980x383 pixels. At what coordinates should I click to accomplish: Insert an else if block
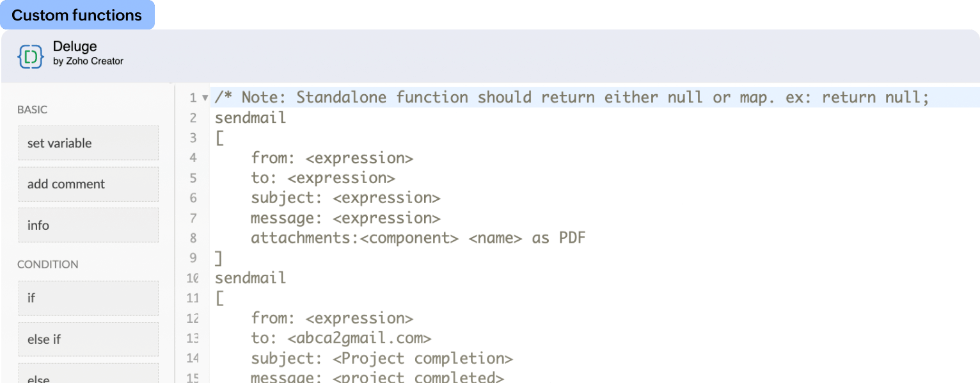pyautogui.click(x=88, y=339)
